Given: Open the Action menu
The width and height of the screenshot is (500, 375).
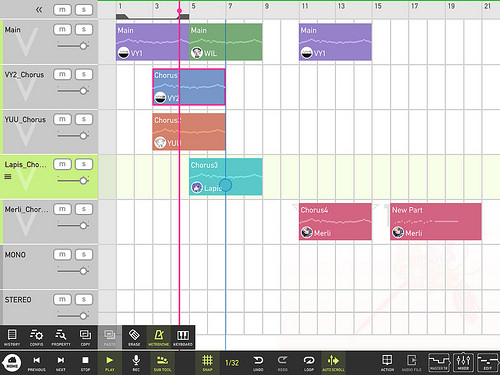Looking at the screenshot, I should tap(387, 363).
